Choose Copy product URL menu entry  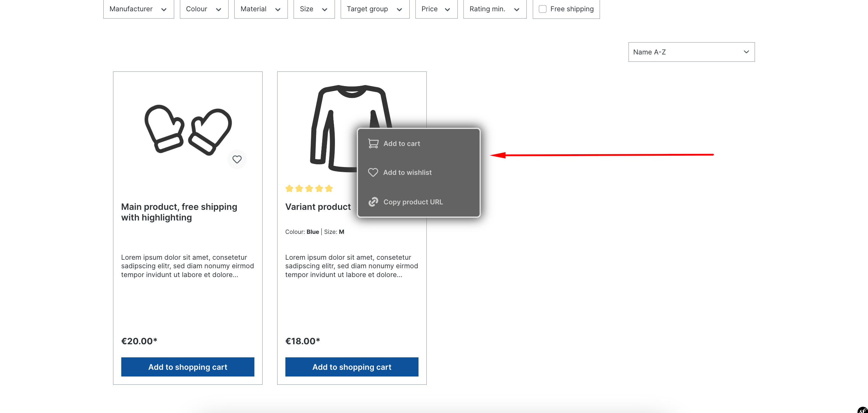point(418,202)
